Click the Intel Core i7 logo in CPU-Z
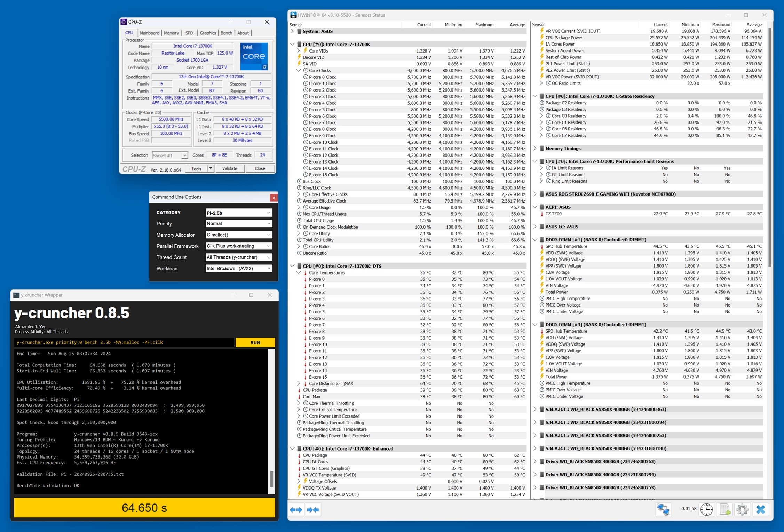 click(x=254, y=56)
